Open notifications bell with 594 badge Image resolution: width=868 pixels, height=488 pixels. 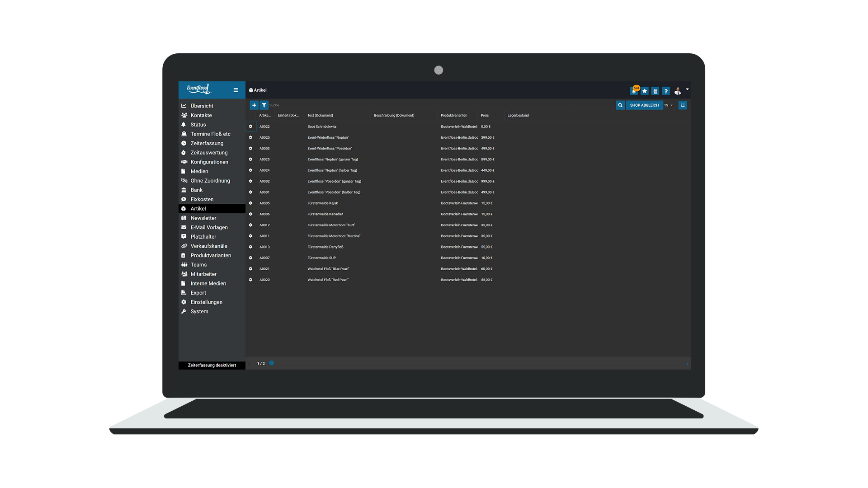(x=634, y=91)
